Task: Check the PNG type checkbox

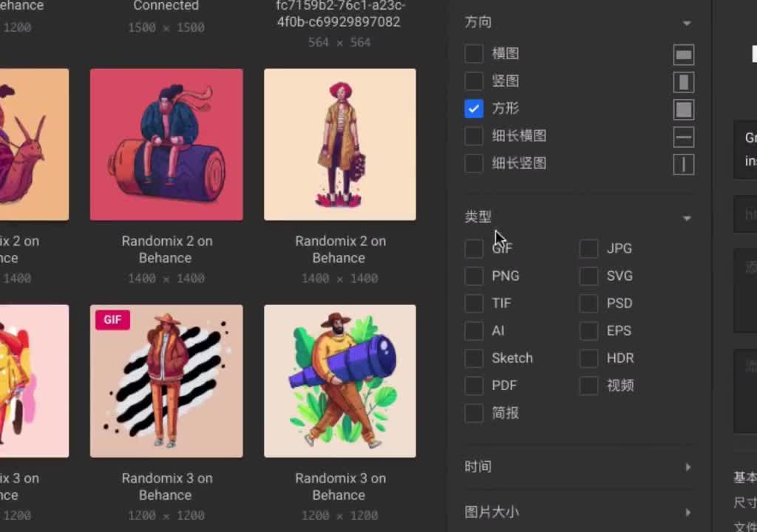Action: pos(473,276)
